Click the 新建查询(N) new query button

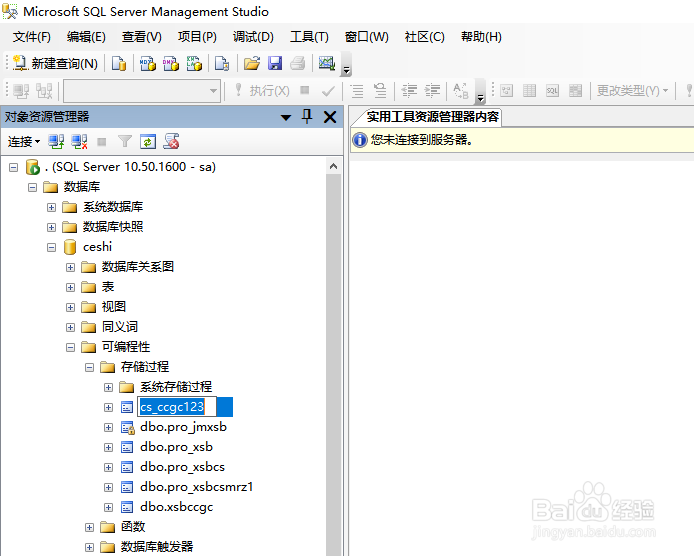[55, 63]
